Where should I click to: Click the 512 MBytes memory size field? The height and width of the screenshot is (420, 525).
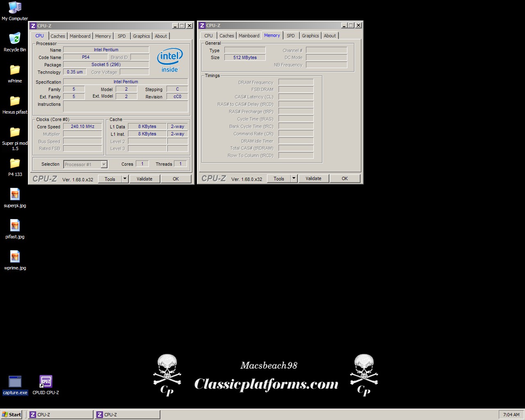[245, 57]
